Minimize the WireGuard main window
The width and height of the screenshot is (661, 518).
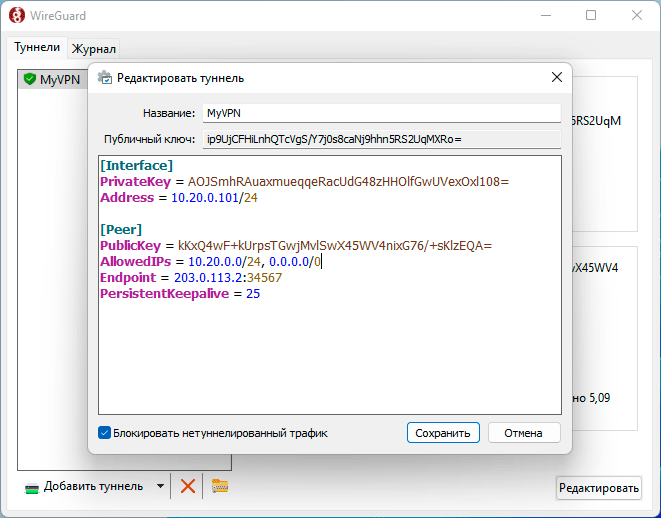tap(545, 16)
